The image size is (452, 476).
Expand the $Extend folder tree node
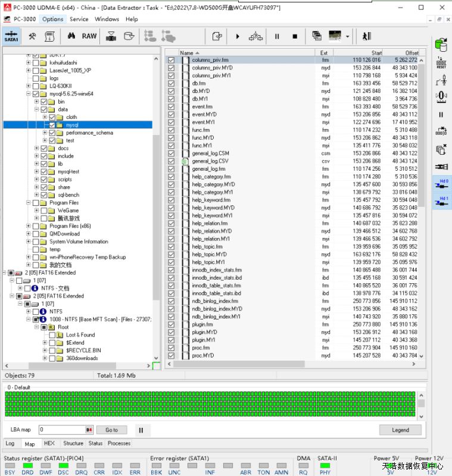pos(45,343)
